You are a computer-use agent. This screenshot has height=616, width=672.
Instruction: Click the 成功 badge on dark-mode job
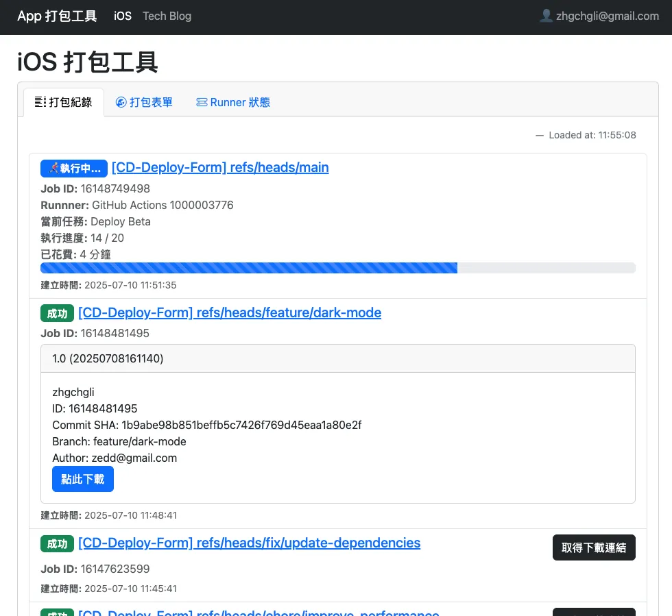(57, 314)
